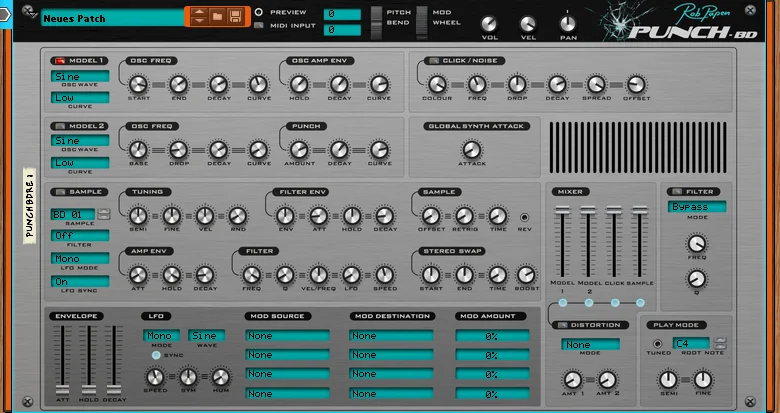The width and height of the screenshot is (780, 413).
Task: Open the sample Filter Off selector
Action: 80,235
